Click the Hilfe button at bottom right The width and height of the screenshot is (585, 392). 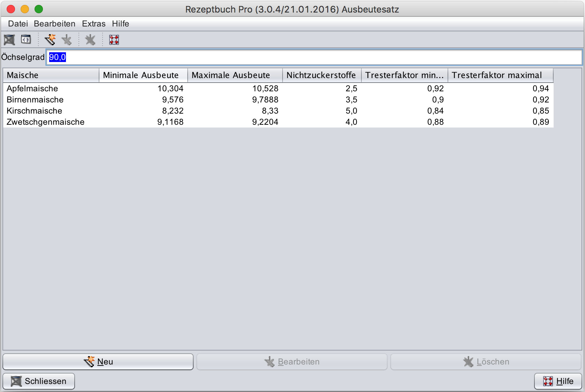558,381
